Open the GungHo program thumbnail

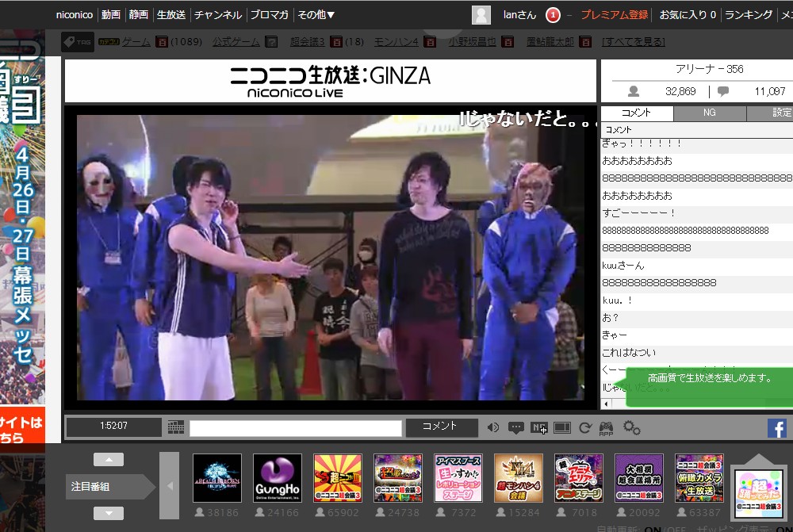click(x=277, y=478)
